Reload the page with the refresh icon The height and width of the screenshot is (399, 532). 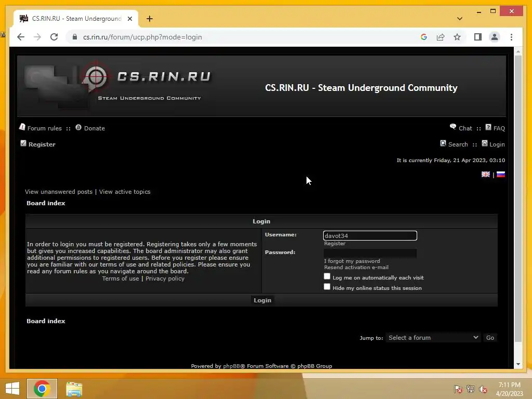click(54, 37)
